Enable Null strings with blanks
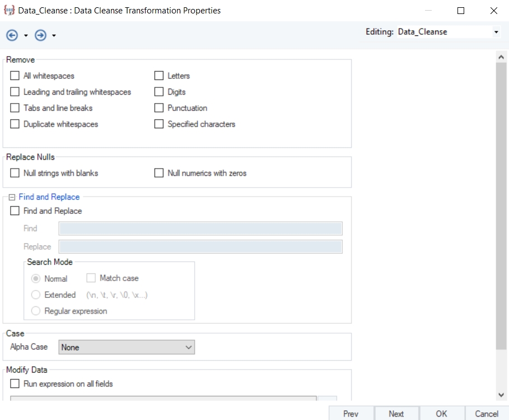Screen dimensions: 509x420 [15, 173]
